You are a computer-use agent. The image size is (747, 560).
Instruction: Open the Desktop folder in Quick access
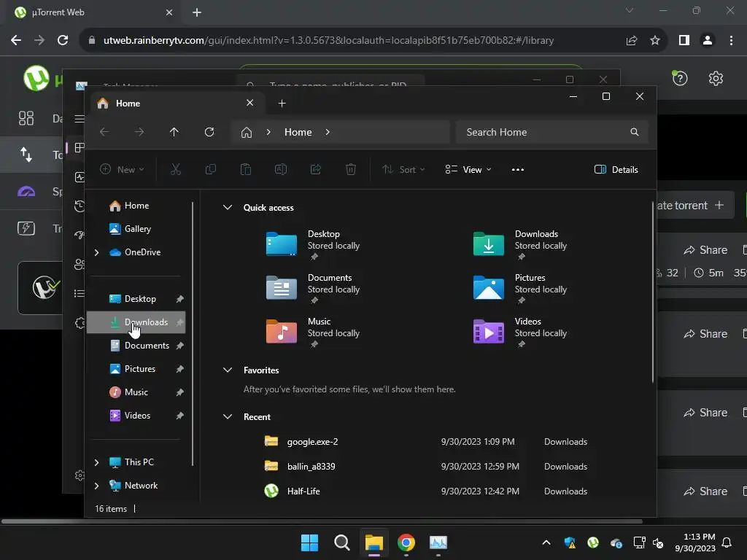pyautogui.click(x=312, y=244)
